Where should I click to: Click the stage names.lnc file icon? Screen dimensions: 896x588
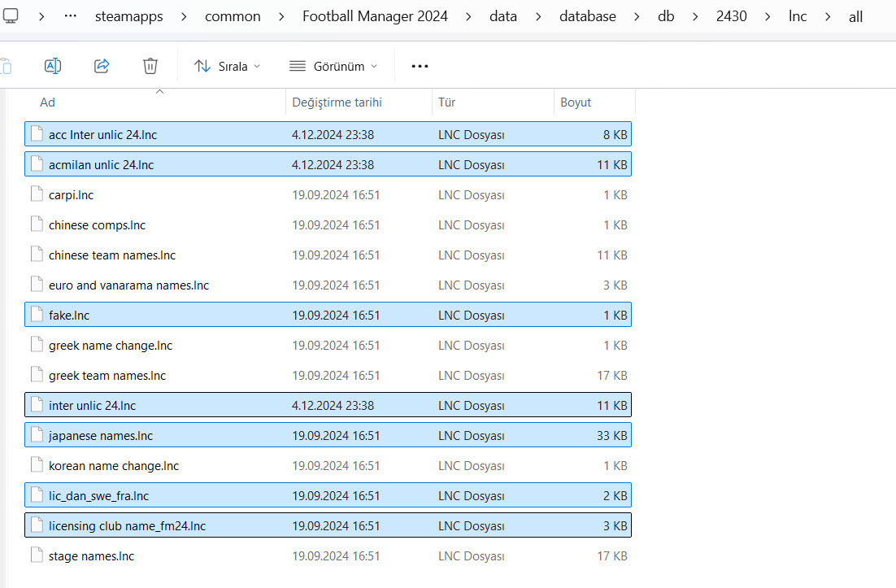[36, 556]
